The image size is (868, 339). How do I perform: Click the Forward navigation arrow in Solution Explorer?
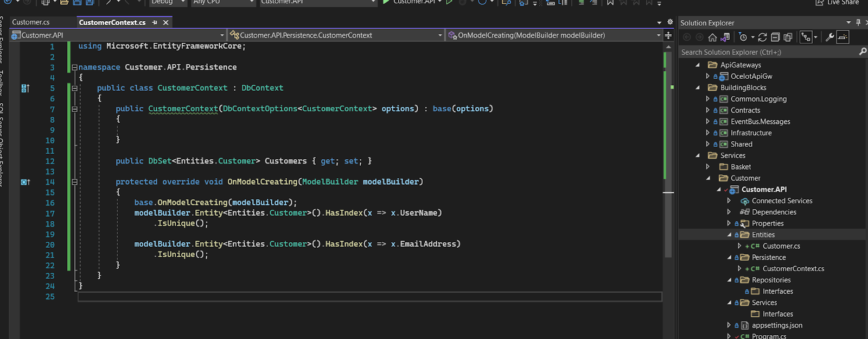tap(699, 37)
